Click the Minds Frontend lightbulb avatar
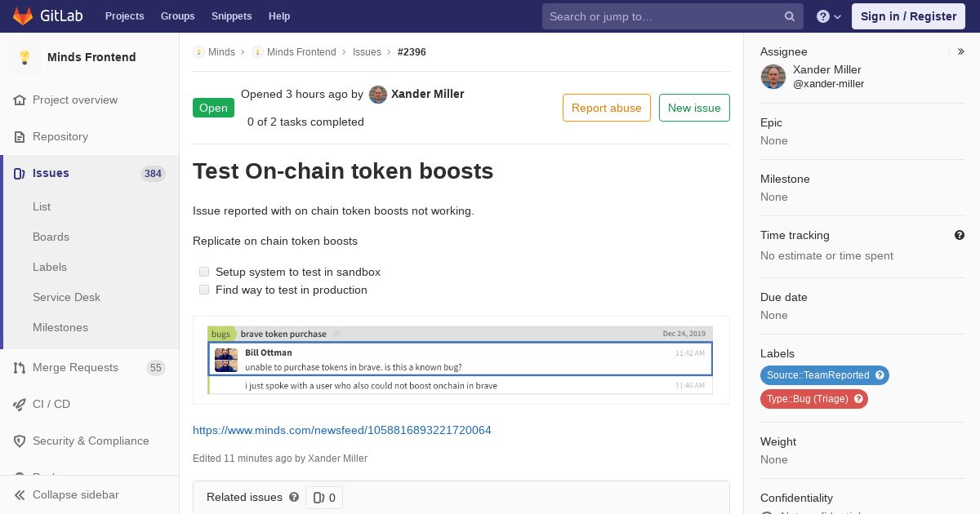The image size is (980, 514). pyautogui.click(x=24, y=57)
